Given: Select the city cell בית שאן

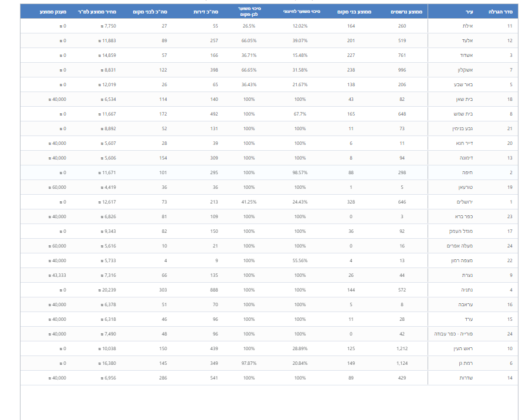Looking at the screenshot, I should tap(465, 99).
